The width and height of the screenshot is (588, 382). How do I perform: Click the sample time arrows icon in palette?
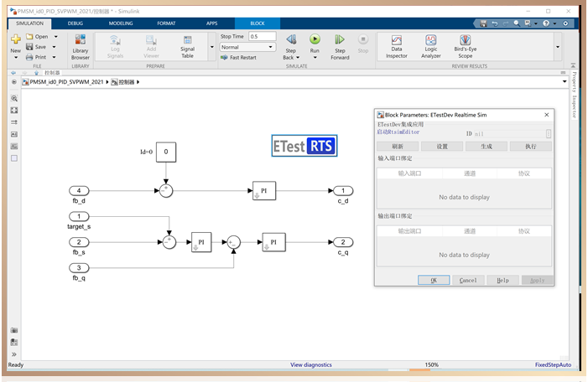(14, 122)
